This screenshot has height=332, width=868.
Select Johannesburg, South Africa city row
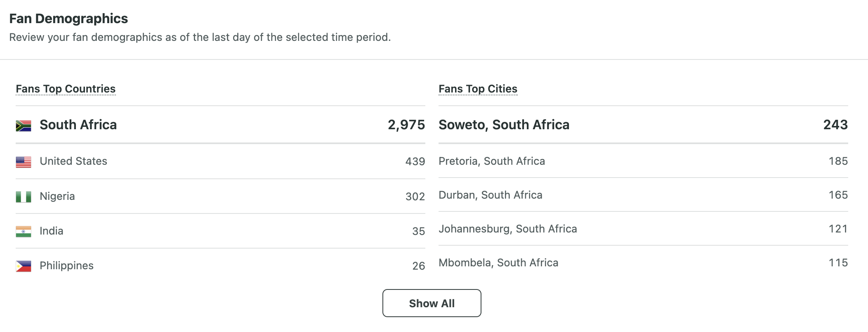pyautogui.click(x=643, y=229)
